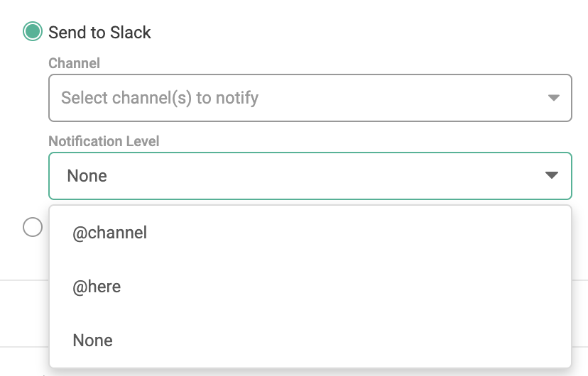Viewport: 588px width, 376px height.
Task: Pick None in the open options list
Action: (x=93, y=341)
